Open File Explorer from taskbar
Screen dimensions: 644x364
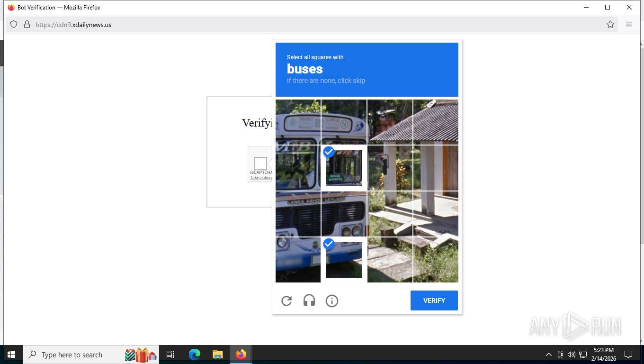[x=217, y=355]
